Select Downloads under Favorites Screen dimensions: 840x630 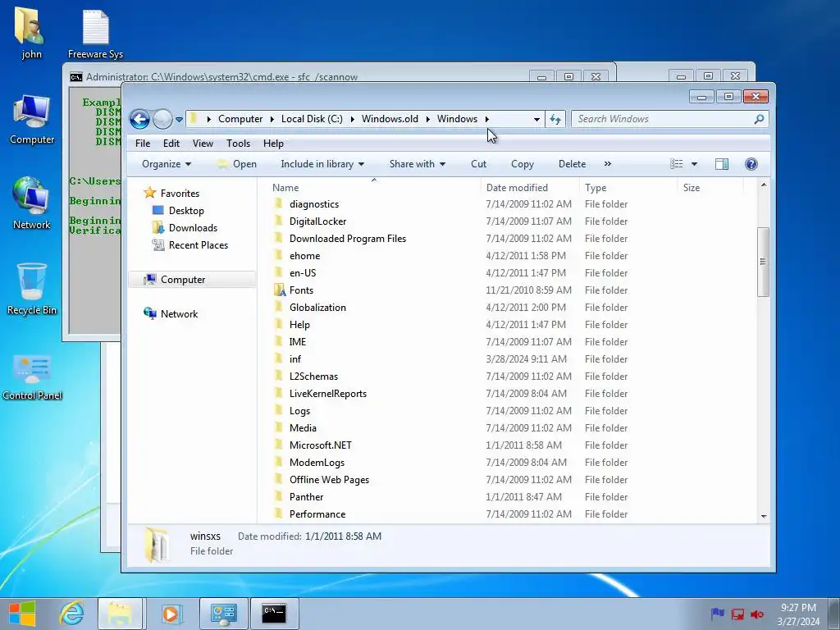point(193,228)
